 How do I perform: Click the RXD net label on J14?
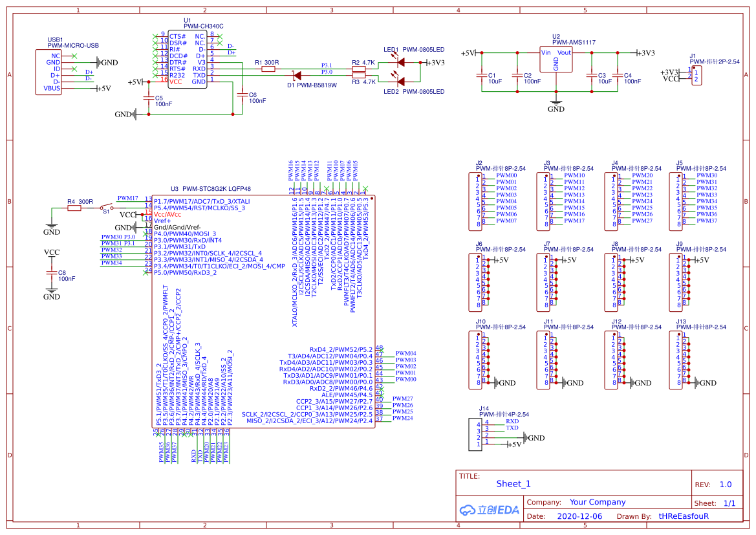[512, 421]
